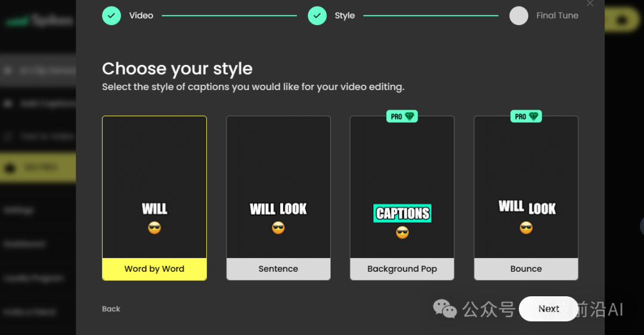The width and height of the screenshot is (644, 335).
Task: Click the sunglasses emoji in Bounce preview
Action: (526, 228)
